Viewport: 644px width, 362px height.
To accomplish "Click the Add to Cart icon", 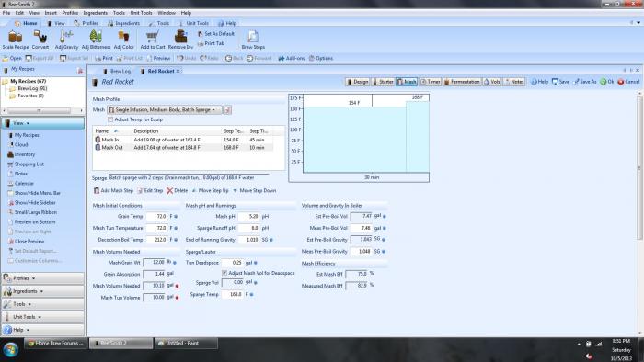I will click(x=153, y=40).
